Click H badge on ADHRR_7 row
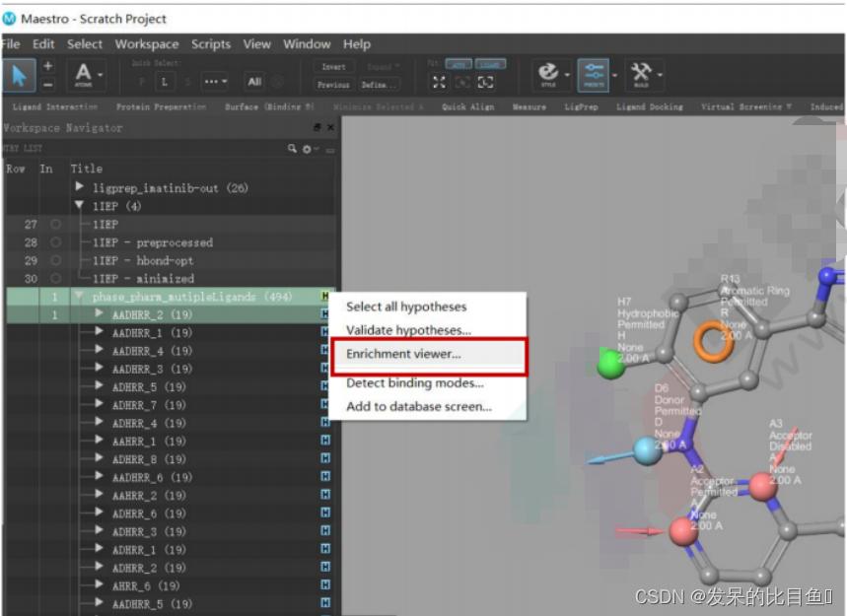The height and width of the screenshot is (616, 847). (x=324, y=404)
